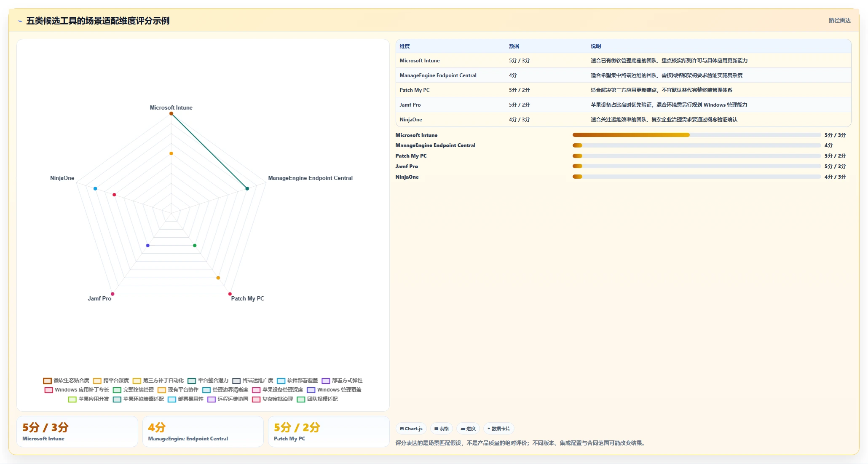Click the Jamf Pro progress bar
The height and width of the screenshot is (464, 868).
[x=697, y=166]
